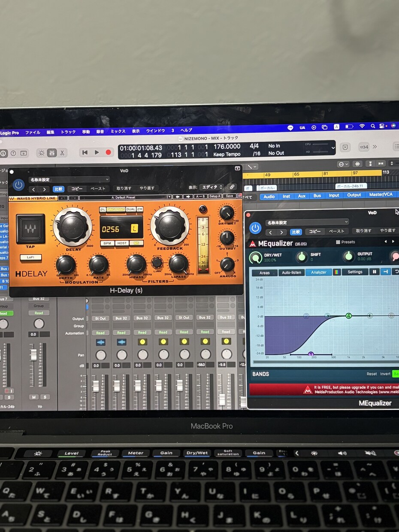Screen dimensions: 399x532
Task: Click previous preset arrow in H-Delay header
Action: coord(34,189)
